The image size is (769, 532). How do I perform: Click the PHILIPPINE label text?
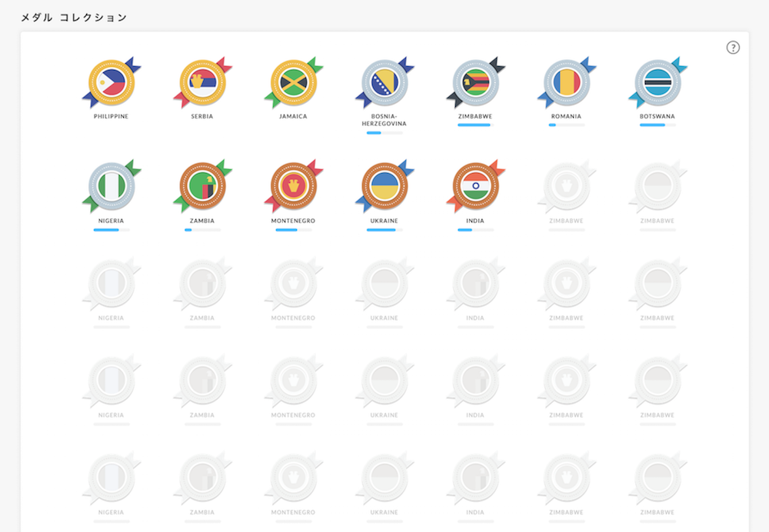point(112,116)
